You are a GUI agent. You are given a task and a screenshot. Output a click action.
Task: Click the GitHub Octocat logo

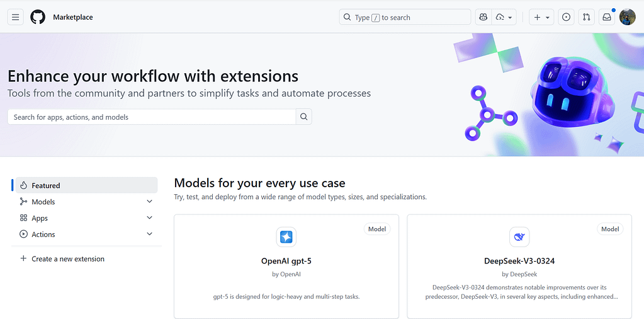click(38, 17)
